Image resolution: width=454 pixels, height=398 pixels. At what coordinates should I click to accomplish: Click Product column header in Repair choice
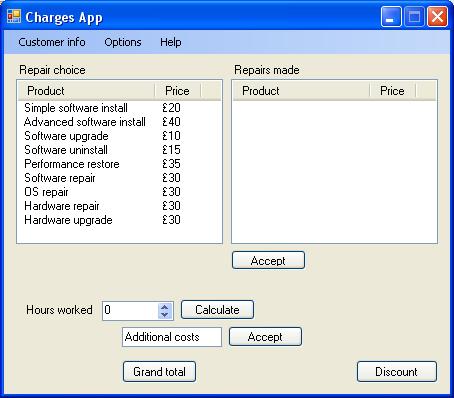(86, 91)
